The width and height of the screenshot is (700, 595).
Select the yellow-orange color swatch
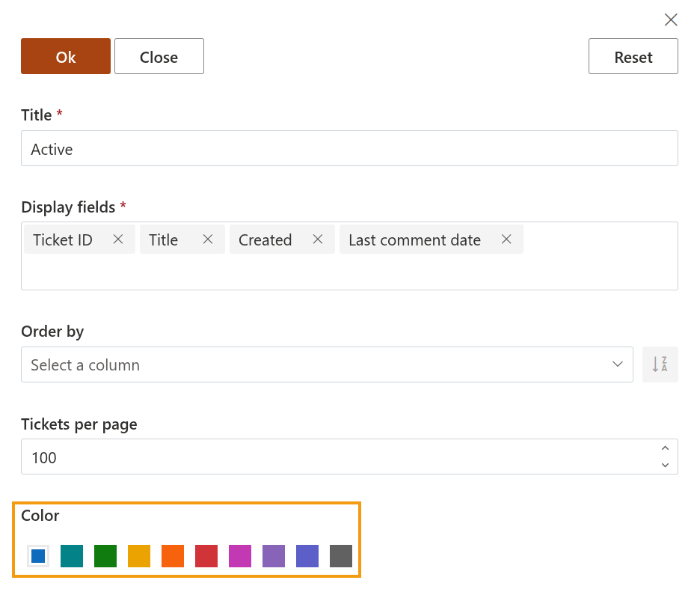click(x=139, y=555)
